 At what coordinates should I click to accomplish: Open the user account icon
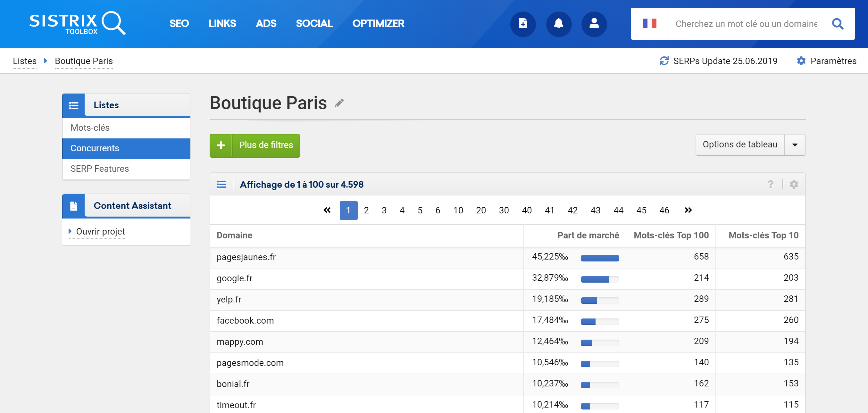[594, 24]
